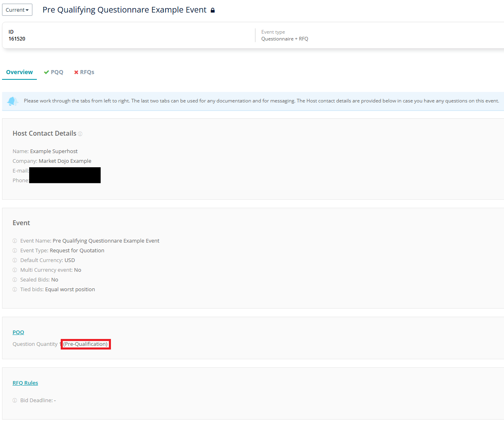Click info icon beside Bid Deadline
This screenshot has width=504, height=422.
[15, 401]
